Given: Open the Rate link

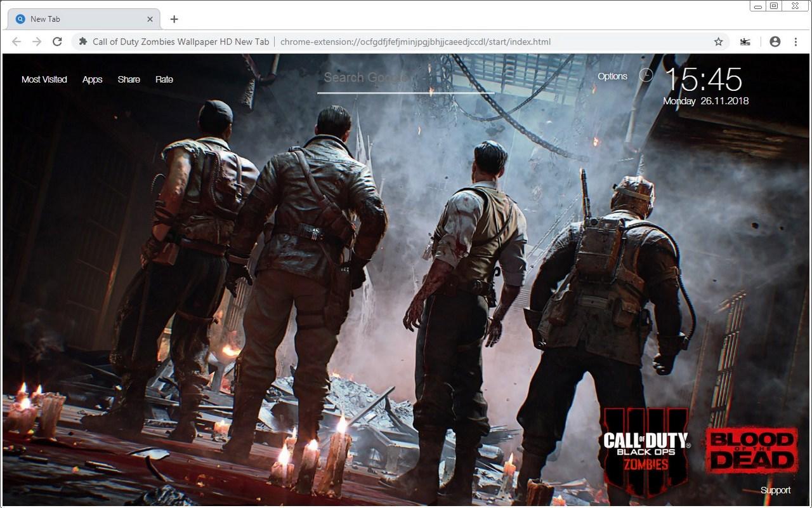Looking at the screenshot, I should click(x=164, y=79).
